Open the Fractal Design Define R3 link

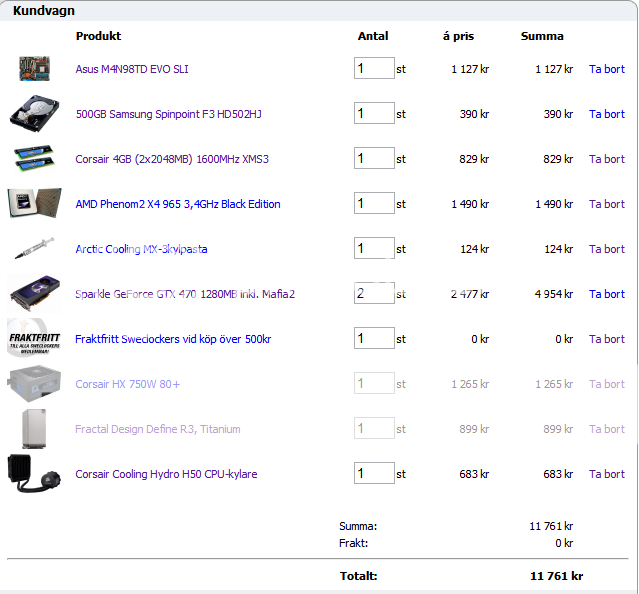(158, 429)
